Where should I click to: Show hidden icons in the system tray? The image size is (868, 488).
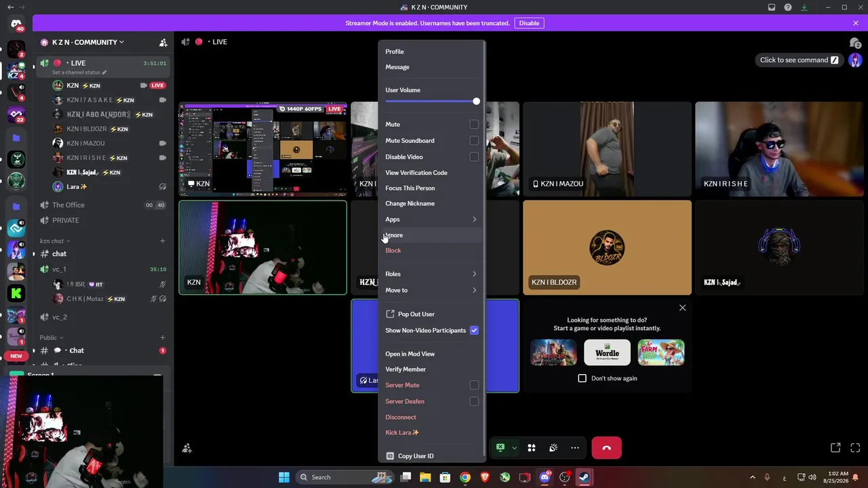point(752,477)
